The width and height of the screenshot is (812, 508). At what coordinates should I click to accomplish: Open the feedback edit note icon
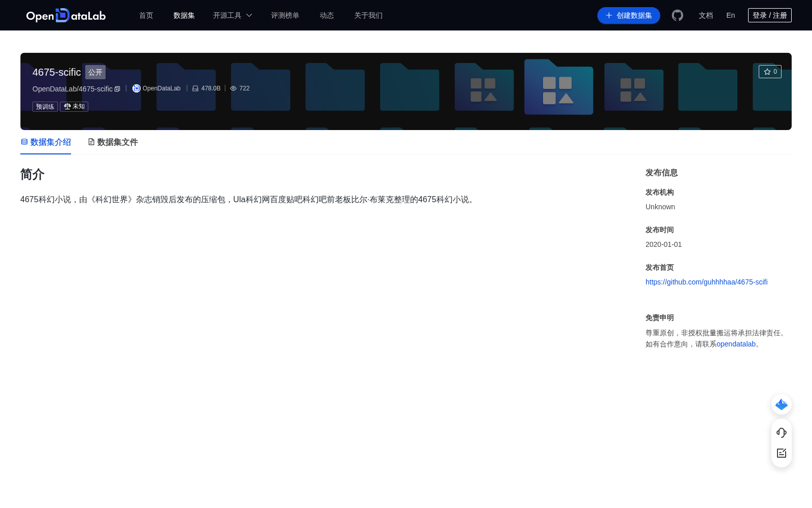782,453
